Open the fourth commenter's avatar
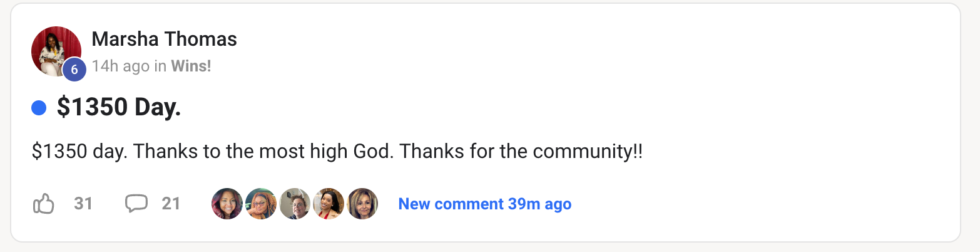The height and width of the screenshot is (252, 980). click(329, 204)
